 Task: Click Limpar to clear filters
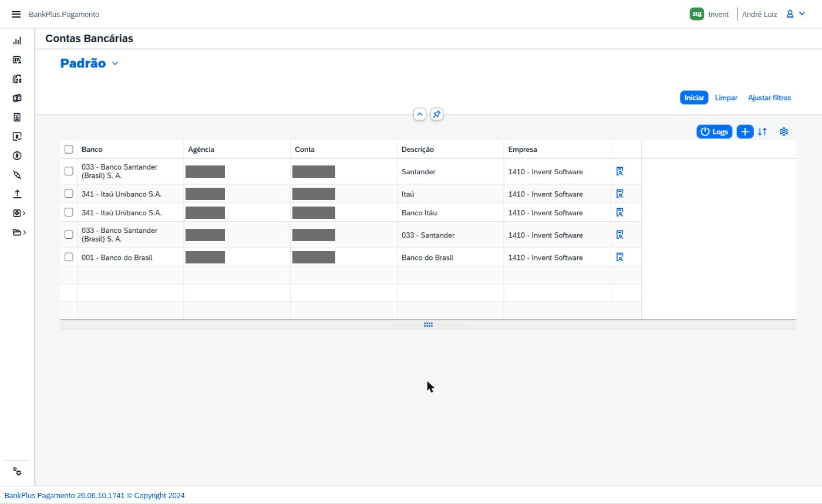tap(726, 98)
